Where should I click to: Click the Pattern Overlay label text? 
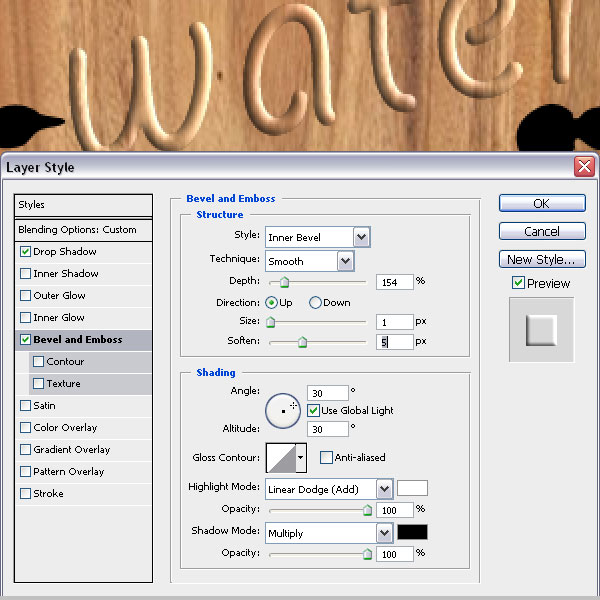click(x=68, y=472)
